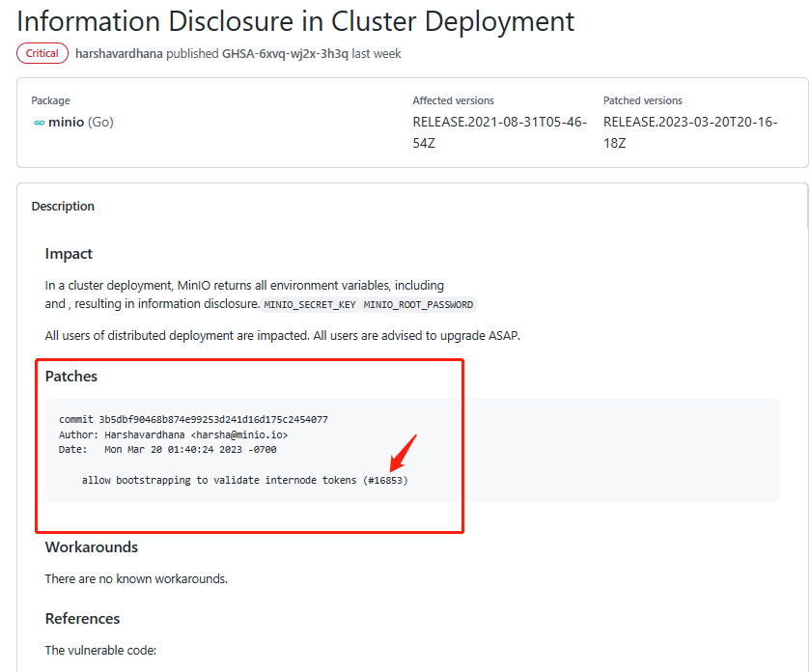Click the Critical severity badge
Viewport: 811px width, 672px height.
[x=42, y=53]
